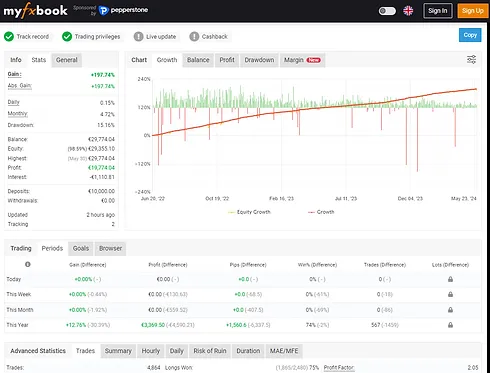The height and width of the screenshot is (373, 490).
Task: Click the This Year profit €3,369.50
Action: click(153, 325)
